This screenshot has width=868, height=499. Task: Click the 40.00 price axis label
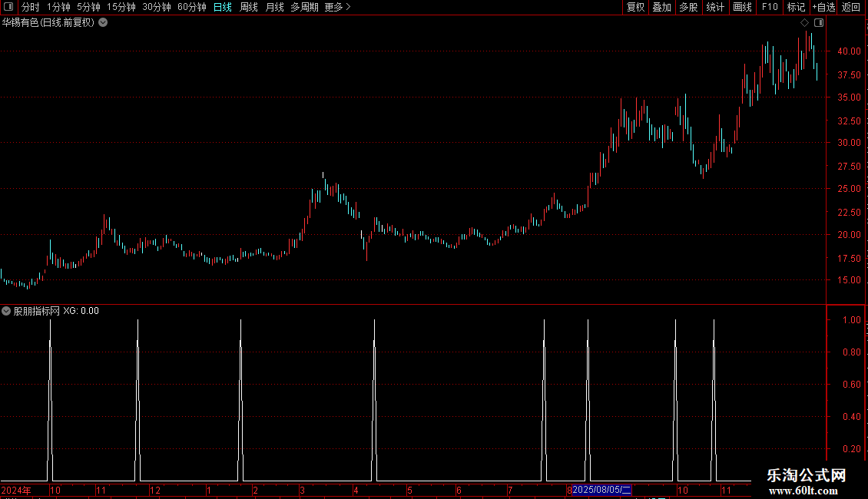849,51
